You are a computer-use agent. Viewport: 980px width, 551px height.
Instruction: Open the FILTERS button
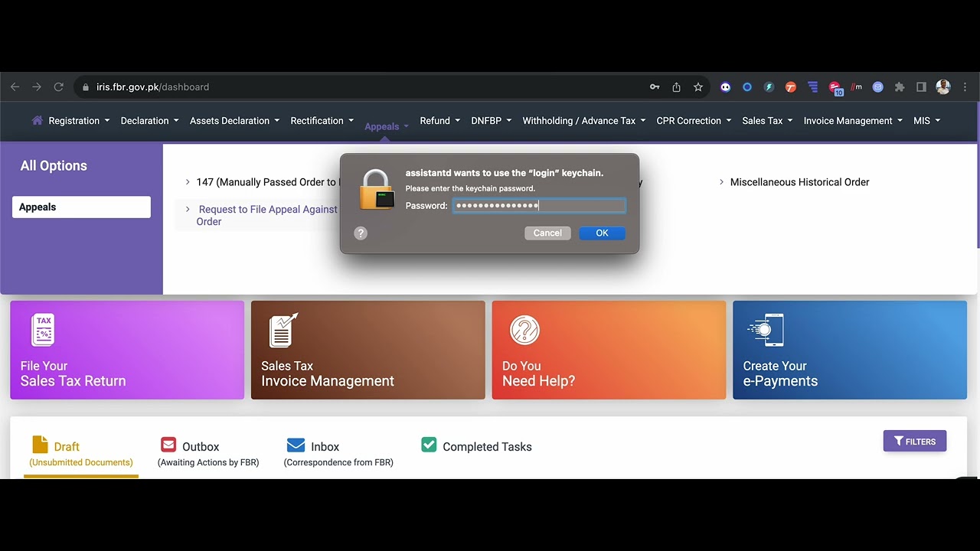point(915,442)
